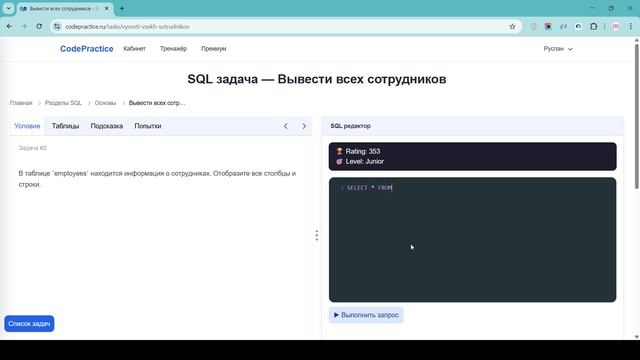Open the Основы breadcrumb

pyautogui.click(x=105, y=103)
